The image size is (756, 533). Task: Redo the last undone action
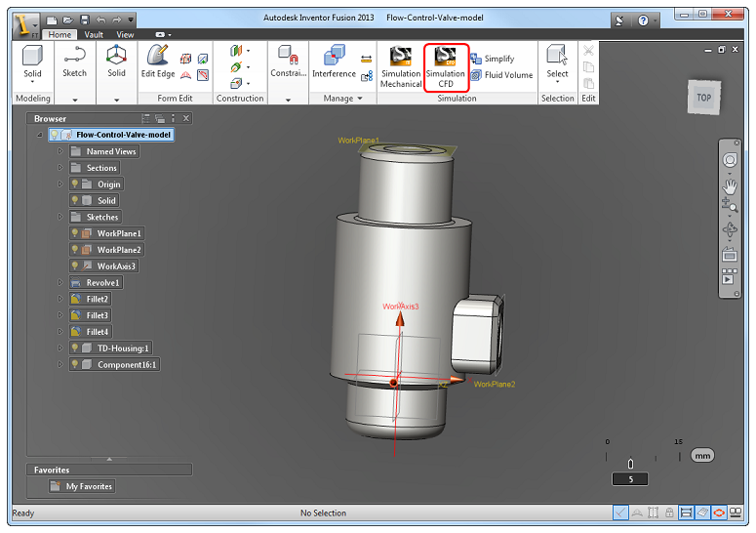[x=117, y=20]
